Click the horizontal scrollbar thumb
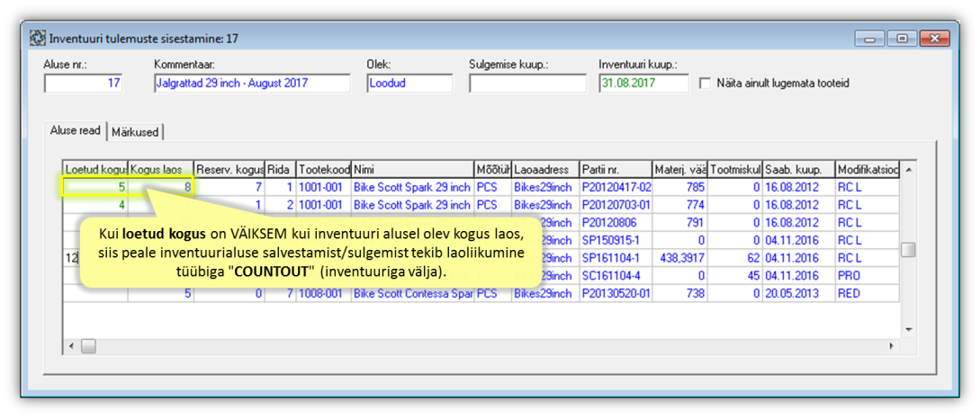Viewport: 980px width, 418px height. click(88, 346)
